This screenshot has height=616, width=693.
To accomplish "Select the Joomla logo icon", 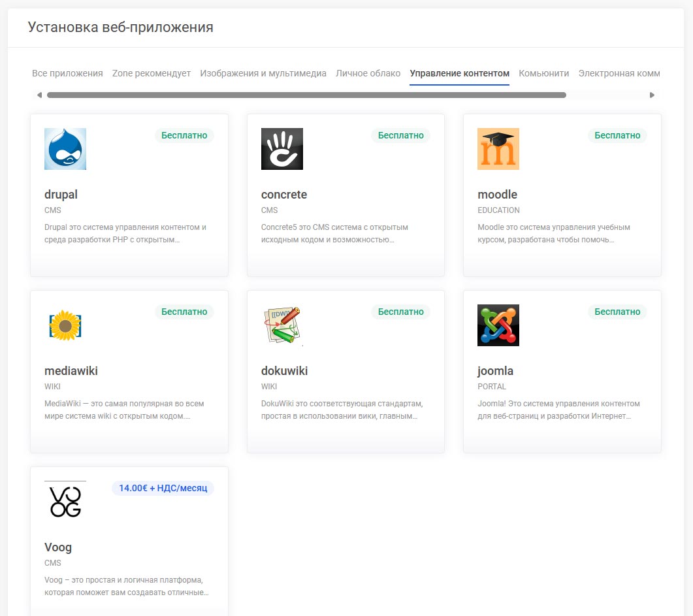I will (498, 325).
